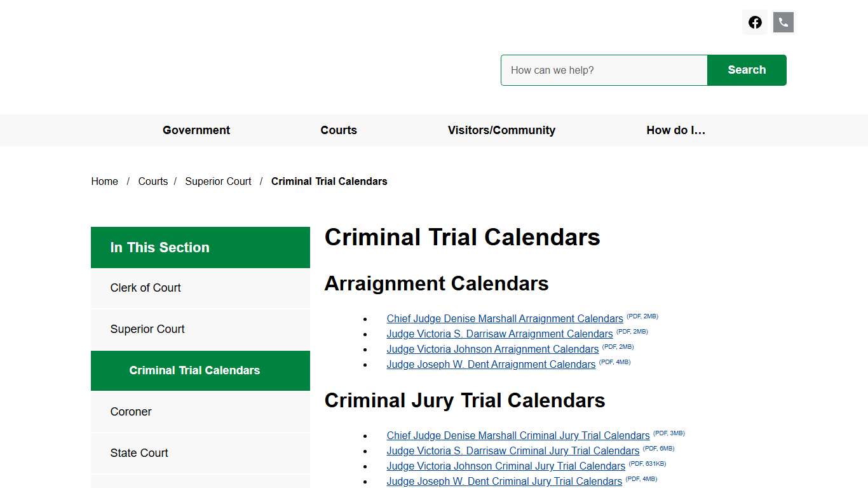This screenshot has width=868, height=488.
Task: Open Judge Joseph W. Dent Arraignment Calendars
Action: coord(491,364)
